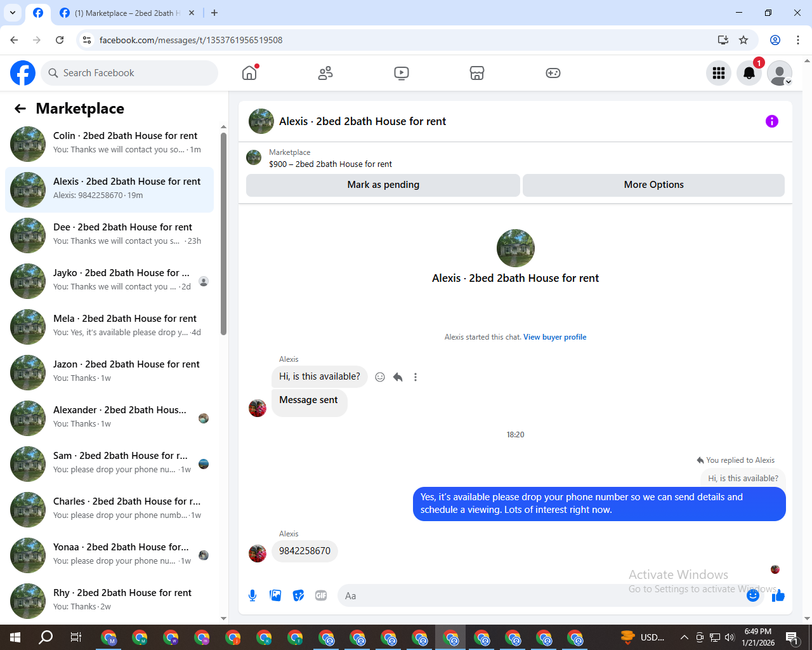Click the phone number message 9842258670
This screenshot has width=812, height=650.
pyautogui.click(x=304, y=551)
